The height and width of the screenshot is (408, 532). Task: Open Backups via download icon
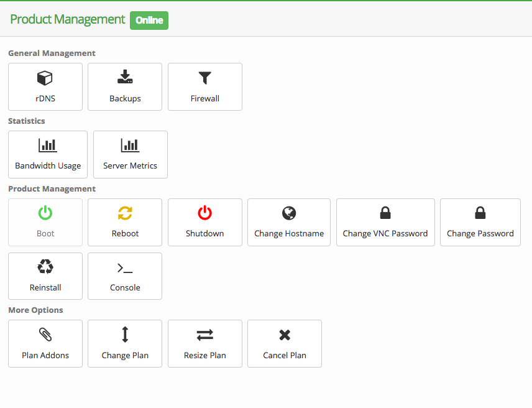tap(125, 78)
